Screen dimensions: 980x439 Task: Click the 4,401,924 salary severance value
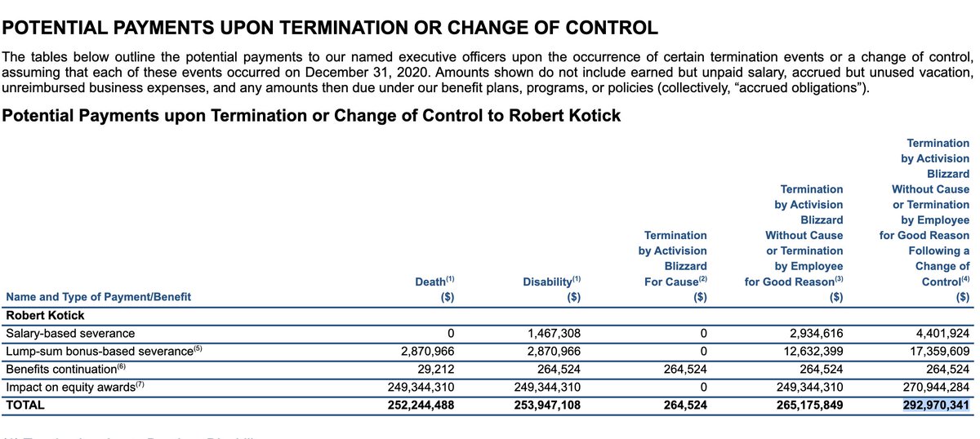pos(941,333)
